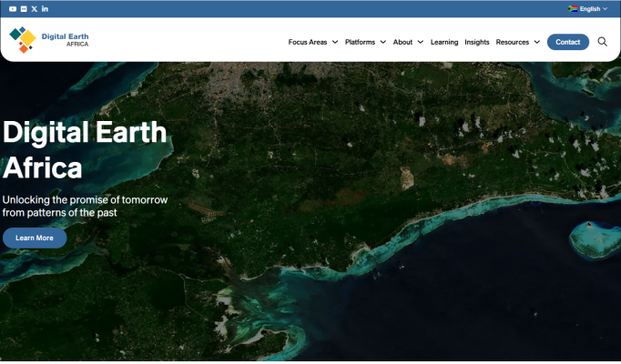Viewport: 621px width, 364px height.
Task: Expand the chevron beside About
Action: (x=421, y=42)
